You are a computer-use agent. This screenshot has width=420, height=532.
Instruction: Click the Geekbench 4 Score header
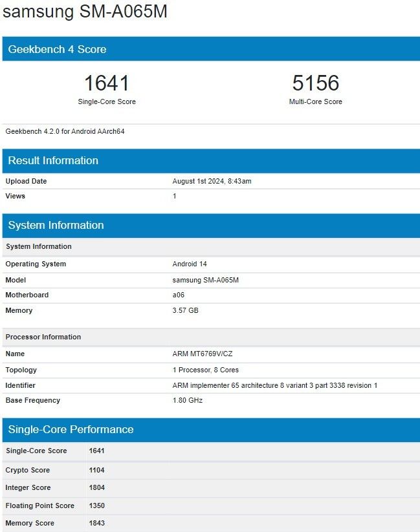coord(211,49)
